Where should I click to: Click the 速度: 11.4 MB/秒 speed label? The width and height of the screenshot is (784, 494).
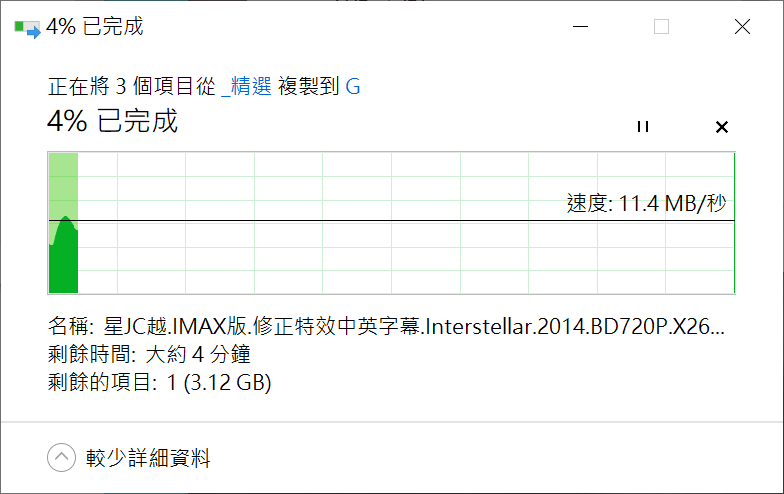coord(646,204)
